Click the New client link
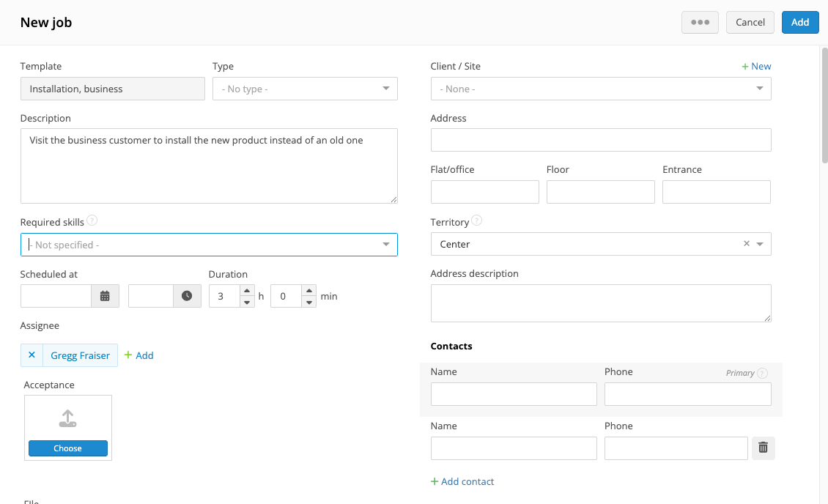828x504 pixels. tap(756, 66)
